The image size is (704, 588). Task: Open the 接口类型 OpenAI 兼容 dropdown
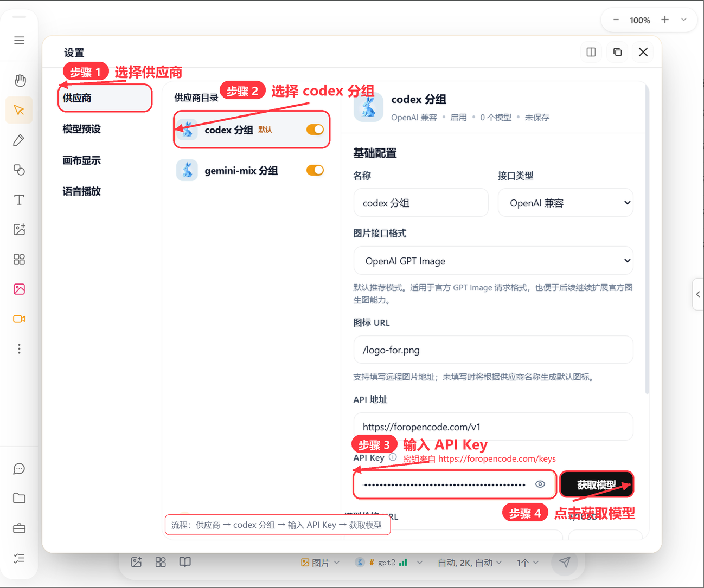(x=565, y=203)
